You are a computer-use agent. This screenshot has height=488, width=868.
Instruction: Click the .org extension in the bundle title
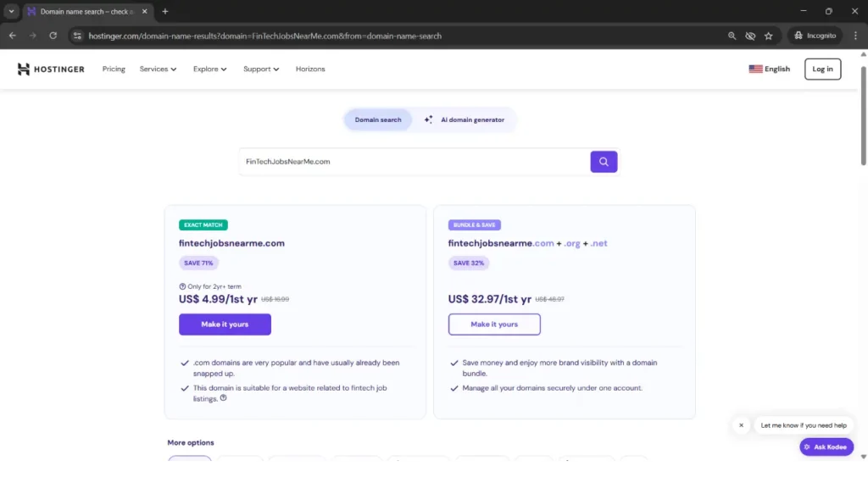(572, 243)
